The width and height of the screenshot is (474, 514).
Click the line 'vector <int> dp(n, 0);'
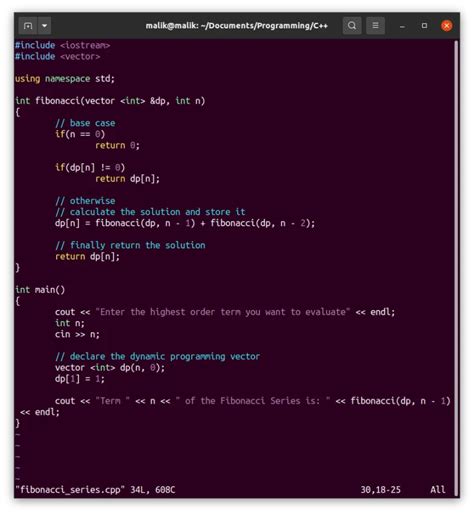[110, 367]
